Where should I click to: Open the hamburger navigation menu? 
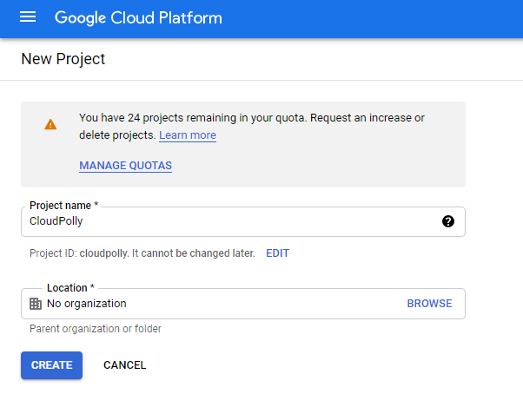pos(28,17)
